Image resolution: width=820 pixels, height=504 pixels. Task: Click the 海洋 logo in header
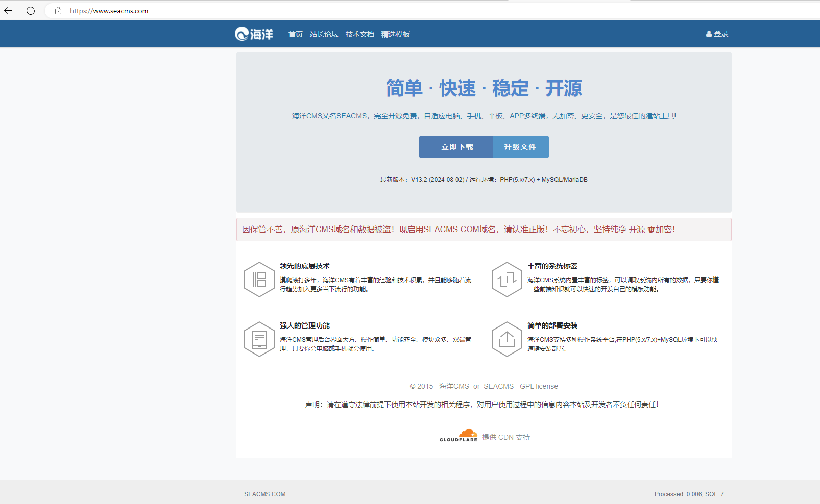click(254, 34)
